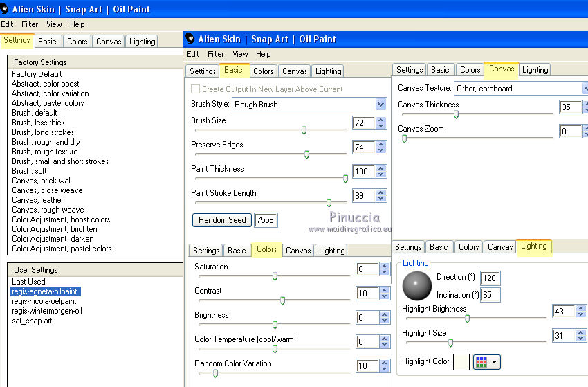Click the Preserve Edges down arrow

381,150
